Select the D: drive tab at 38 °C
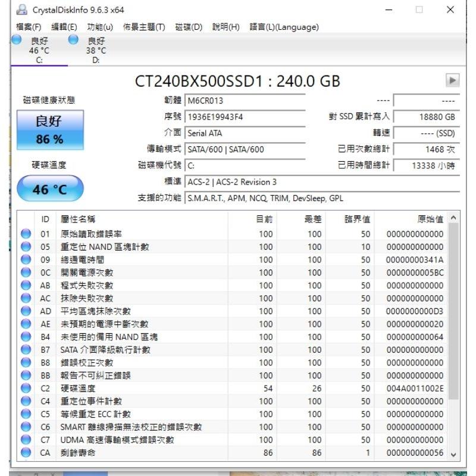 pyautogui.click(x=96, y=50)
